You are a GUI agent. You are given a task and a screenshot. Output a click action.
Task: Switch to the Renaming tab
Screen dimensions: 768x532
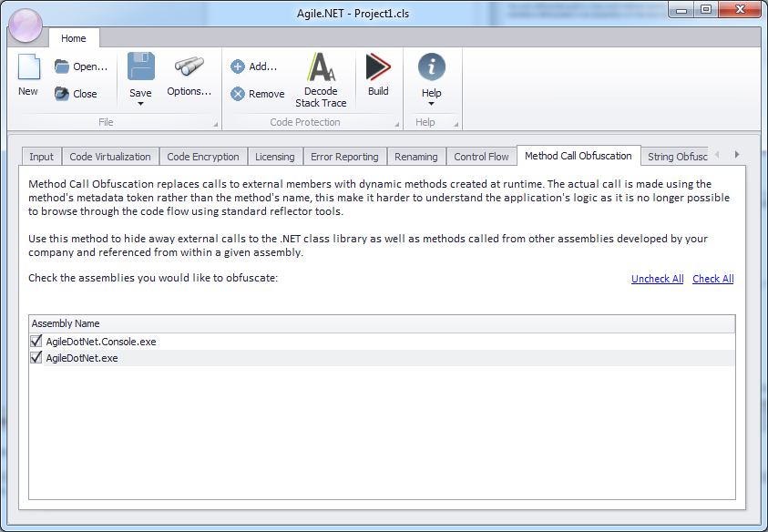(415, 156)
